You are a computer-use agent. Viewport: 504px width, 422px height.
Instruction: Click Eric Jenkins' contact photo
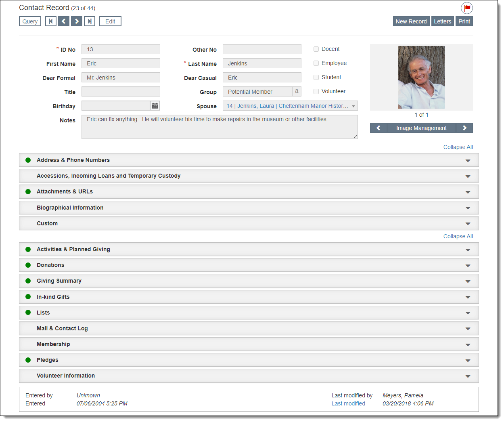tap(421, 78)
